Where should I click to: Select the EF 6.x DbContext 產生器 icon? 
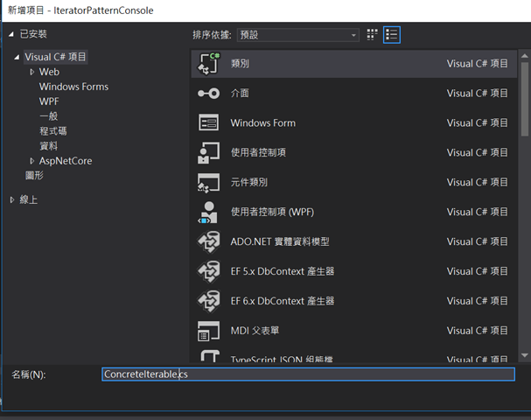pyautogui.click(x=208, y=301)
